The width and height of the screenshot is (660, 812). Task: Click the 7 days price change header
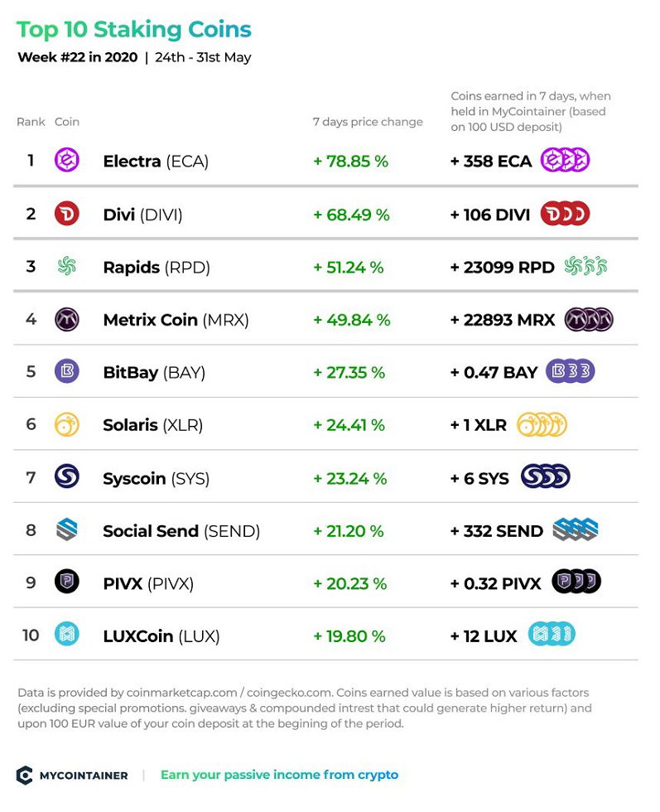(x=368, y=122)
